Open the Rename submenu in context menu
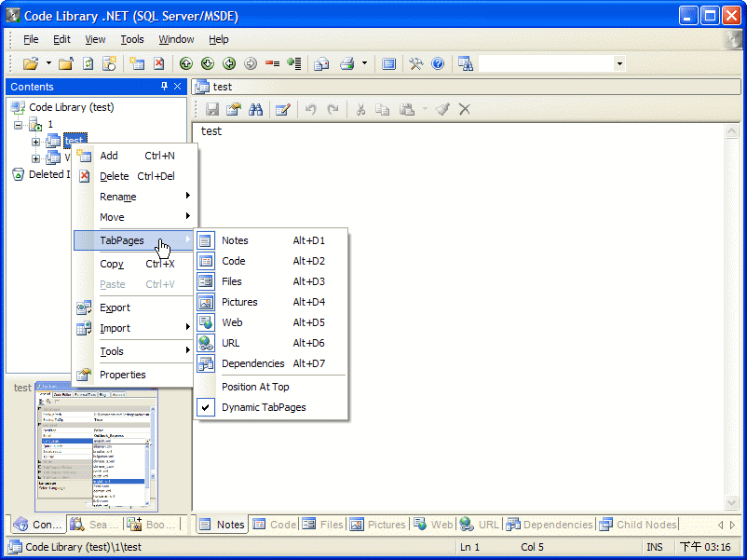This screenshot has width=747, height=560. click(x=133, y=197)
